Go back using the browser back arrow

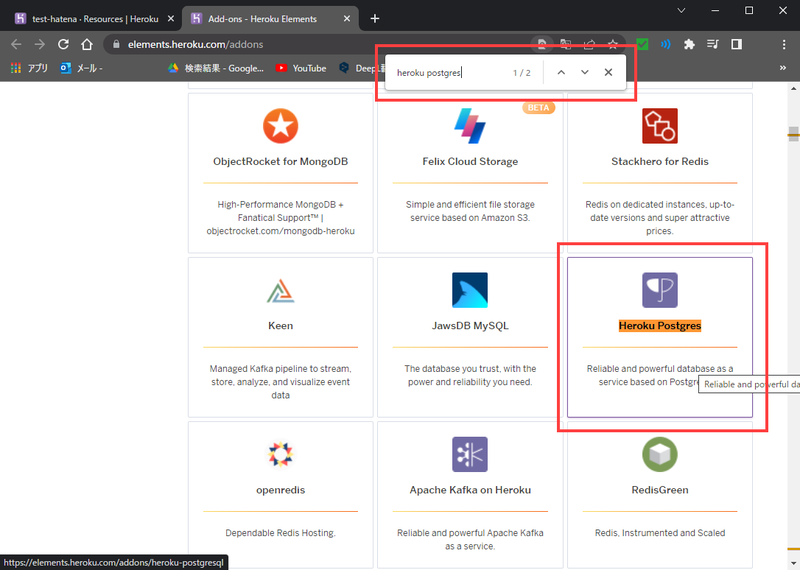pyautogui.click(x=16, y=44)
